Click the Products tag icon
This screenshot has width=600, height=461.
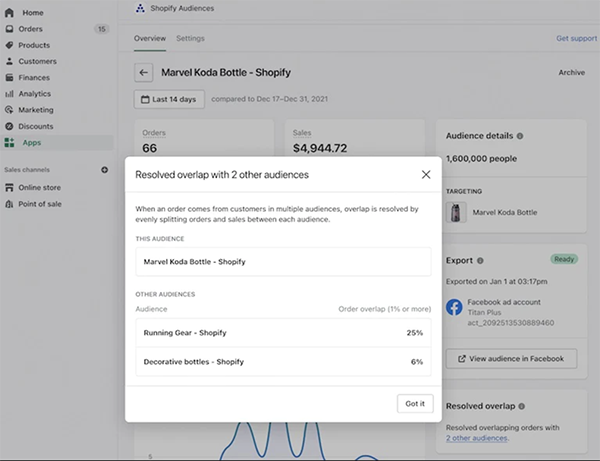click(9, 45)
